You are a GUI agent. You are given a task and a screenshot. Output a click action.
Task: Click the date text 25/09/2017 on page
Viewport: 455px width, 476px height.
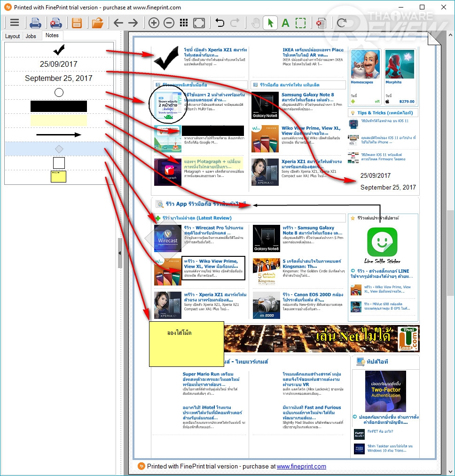coord(375,175)
